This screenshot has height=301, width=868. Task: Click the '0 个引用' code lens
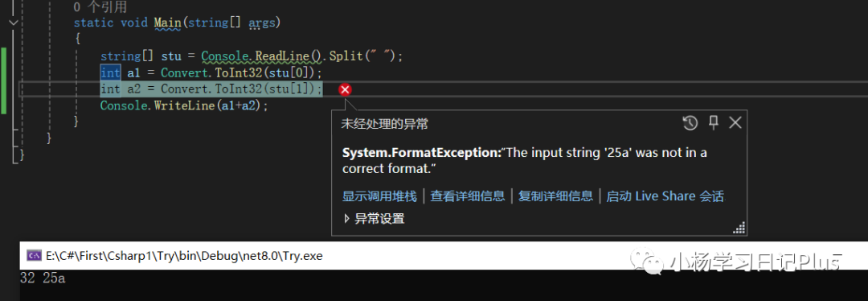[x=100, y=7]
